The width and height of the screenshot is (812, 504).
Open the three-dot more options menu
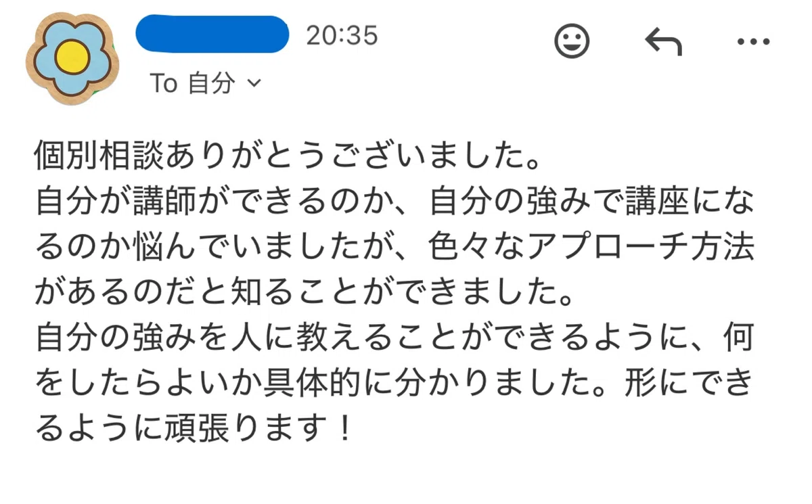[x=753, y=43]
